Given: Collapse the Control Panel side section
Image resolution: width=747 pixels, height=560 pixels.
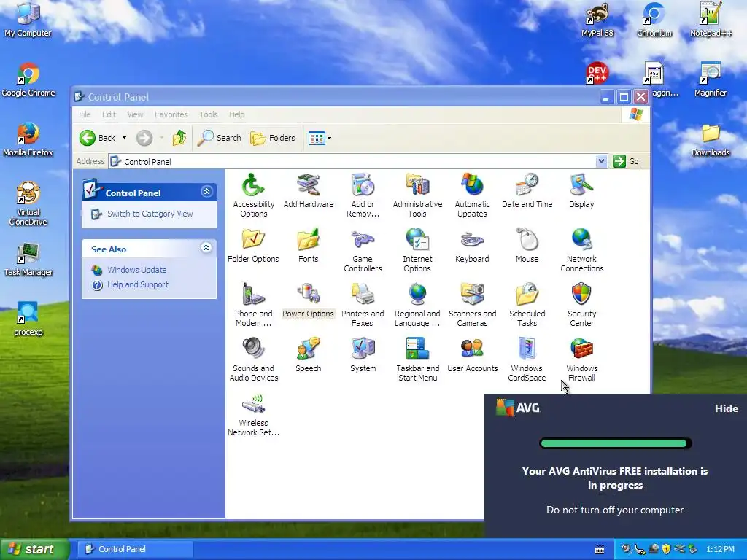Looking at the screenshot, I should [206, 192].
